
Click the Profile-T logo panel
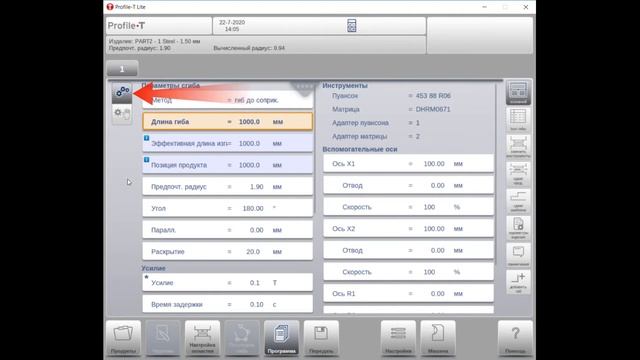[158, 26]
